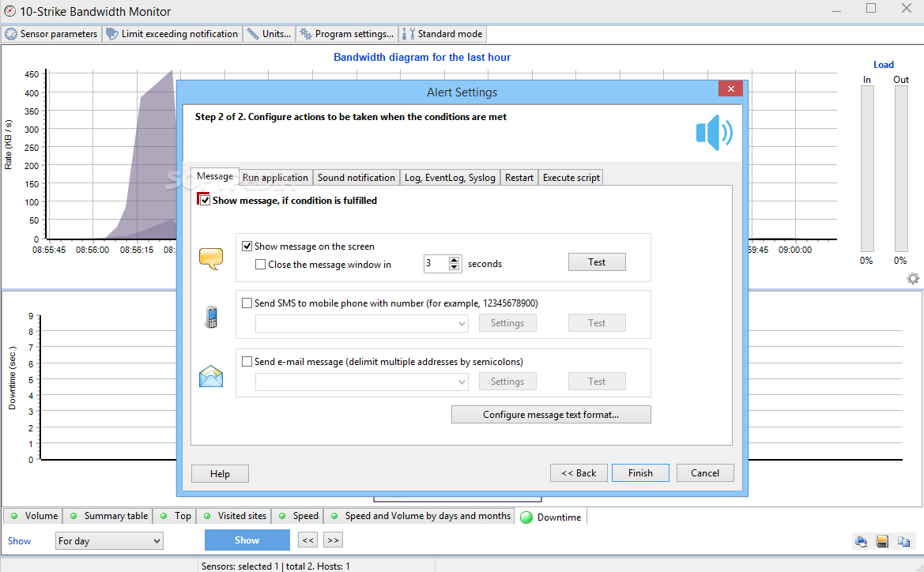Screen dimensions: 924x572
Task: Open the Units... toolbar option
Action: (x=270, y=34)
